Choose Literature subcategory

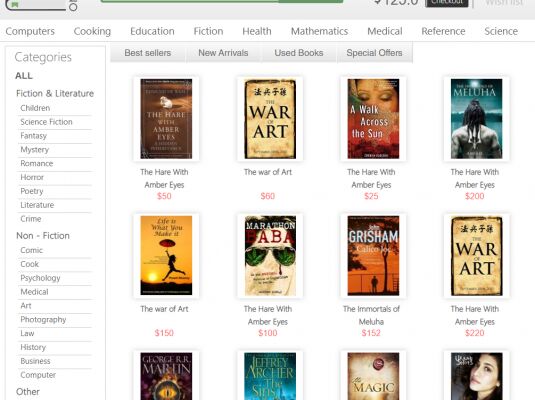tap(37, 205)
